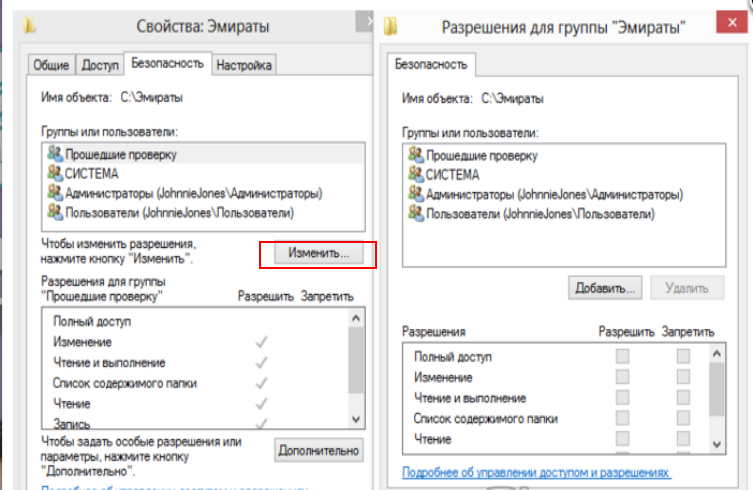Click group icon beside Пользователи in Permissions dialog
Viewport: 753px width, 490px height.
click(x=416, y=214)
